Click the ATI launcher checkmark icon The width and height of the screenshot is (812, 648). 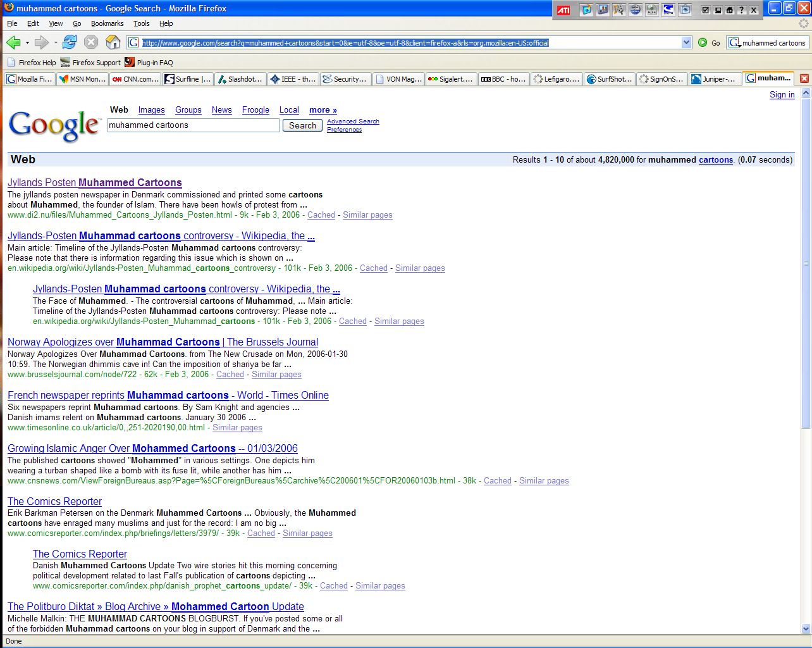(x=706, y=10)
